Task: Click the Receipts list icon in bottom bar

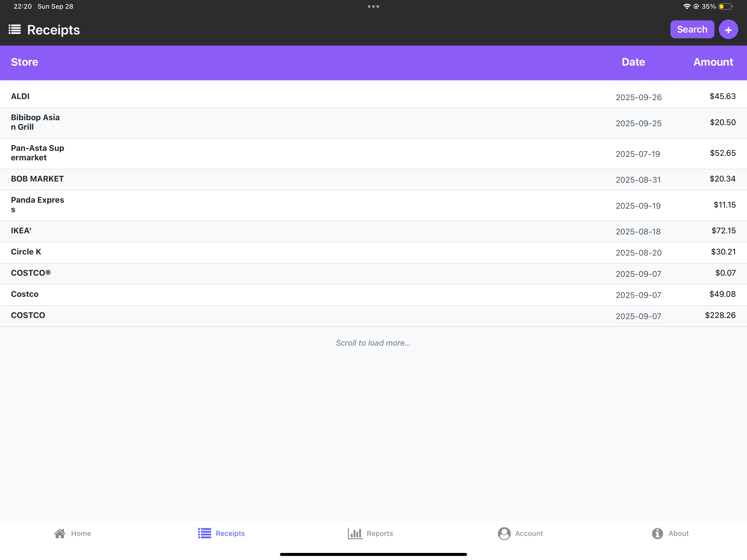Action: [204, 533]
